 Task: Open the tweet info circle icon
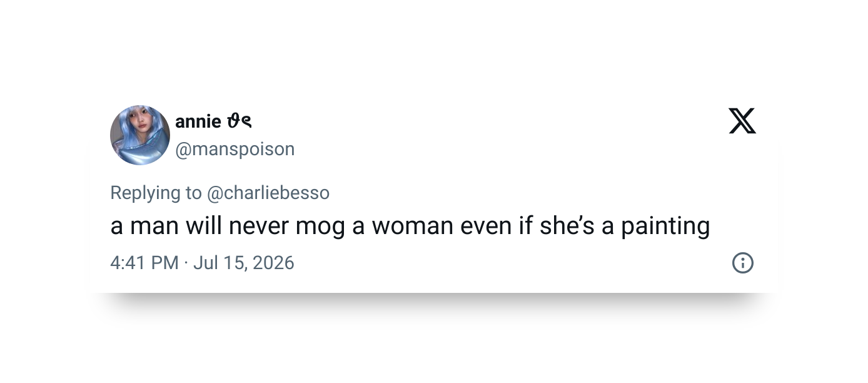coord(742,263)
